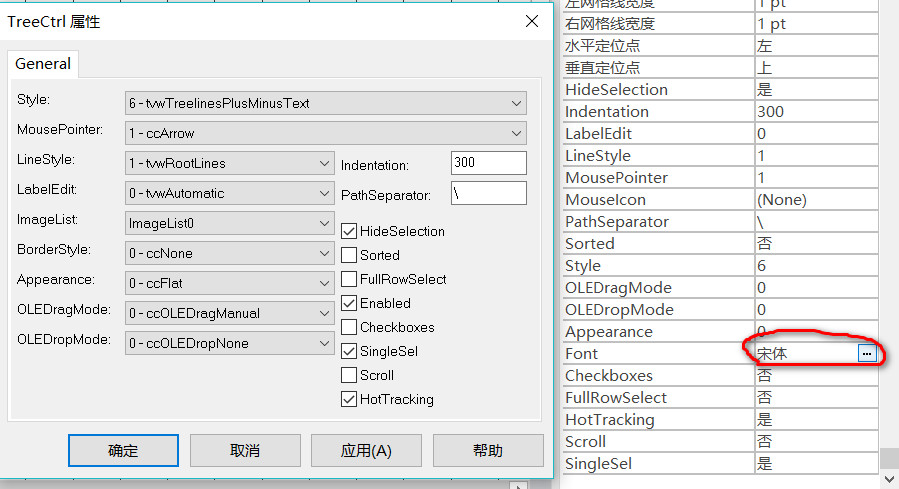Click the Indentation input field
Screen dimensions: 899x489
coord(488,163)
